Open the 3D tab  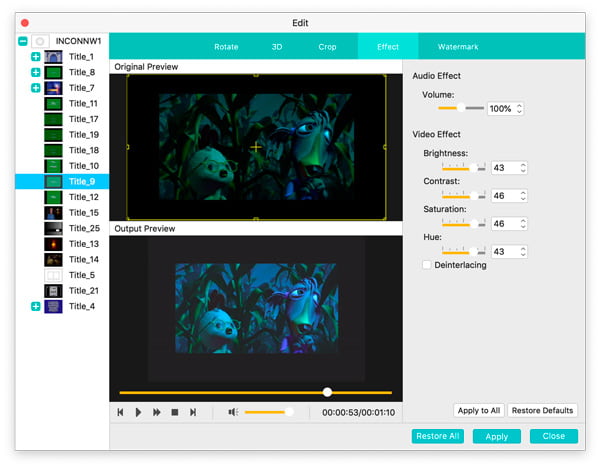(277, 47)
